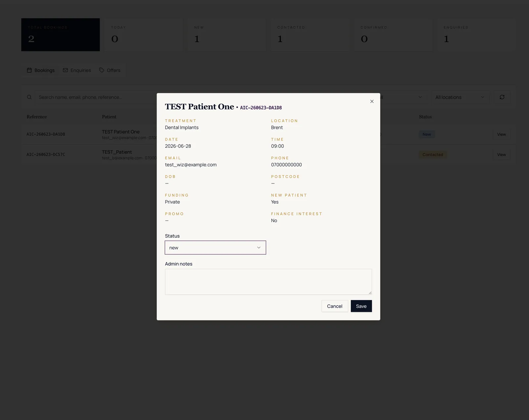Close the patient details dialog
The height and width of the screenshot is (420, 529).
(372, 101)
